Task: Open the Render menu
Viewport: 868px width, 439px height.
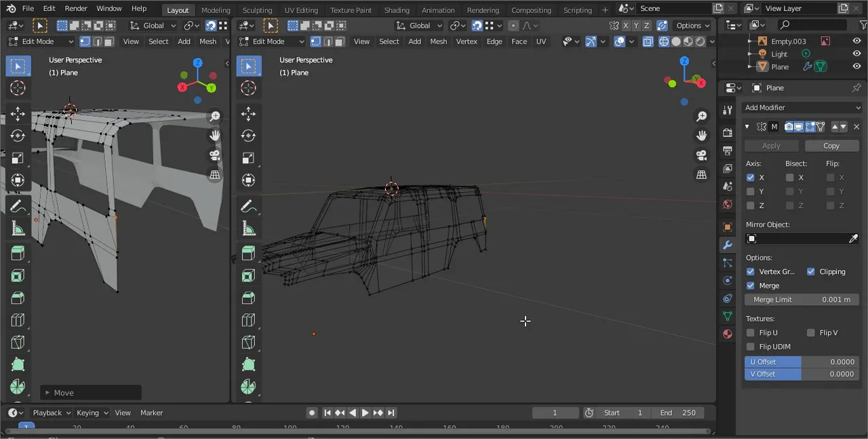Action: click(76, 8)
